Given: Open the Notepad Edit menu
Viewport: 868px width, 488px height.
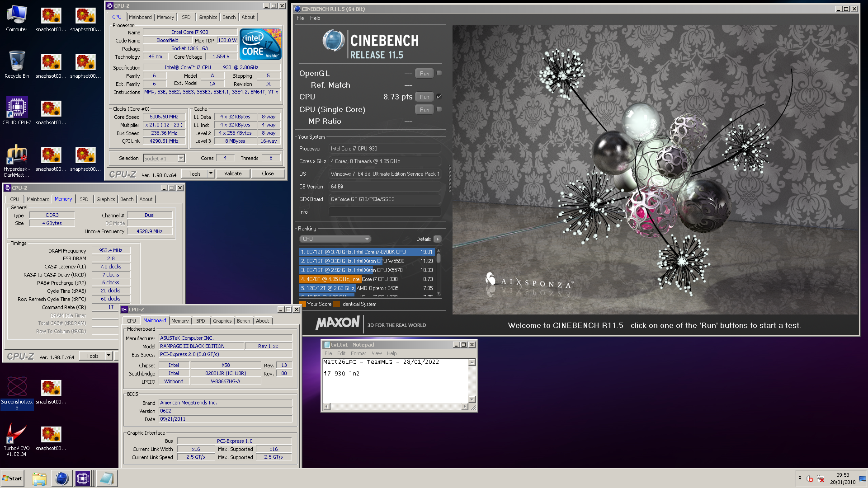Looking at the screenshot, I should [x=341, y=353].
